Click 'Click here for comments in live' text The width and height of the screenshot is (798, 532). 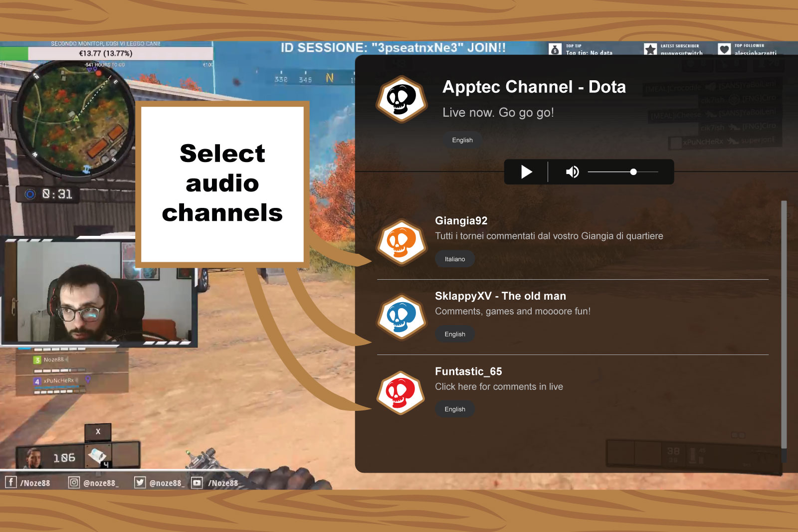pos(499,387)
